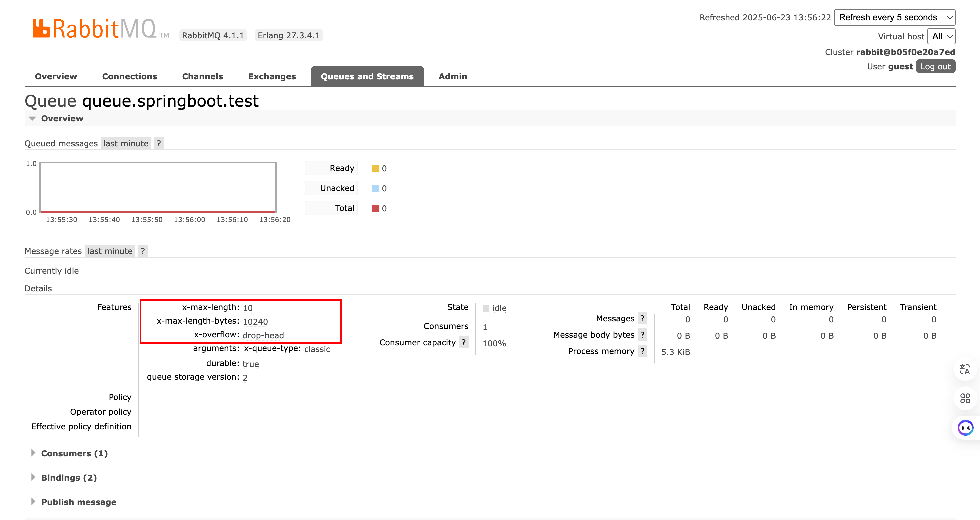This screenshot has width=980, height=520.
Task: Open the assistant robot floating icon
Action: point(965,428)
